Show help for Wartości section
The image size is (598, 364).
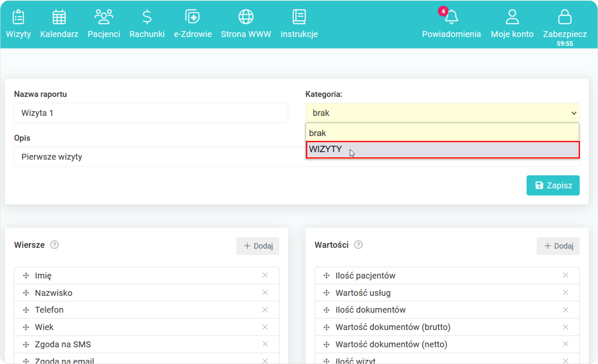pyautogui.click(x=358, y=245)
